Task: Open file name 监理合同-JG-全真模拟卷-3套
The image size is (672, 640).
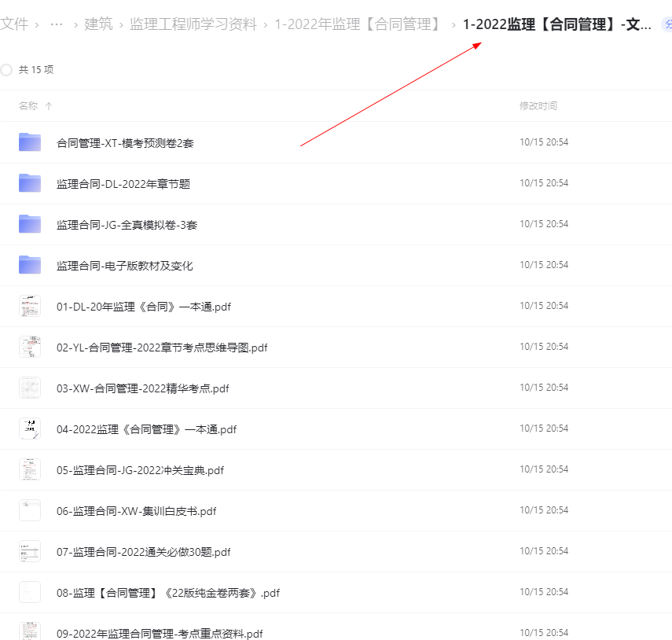Action: [127, 225]
